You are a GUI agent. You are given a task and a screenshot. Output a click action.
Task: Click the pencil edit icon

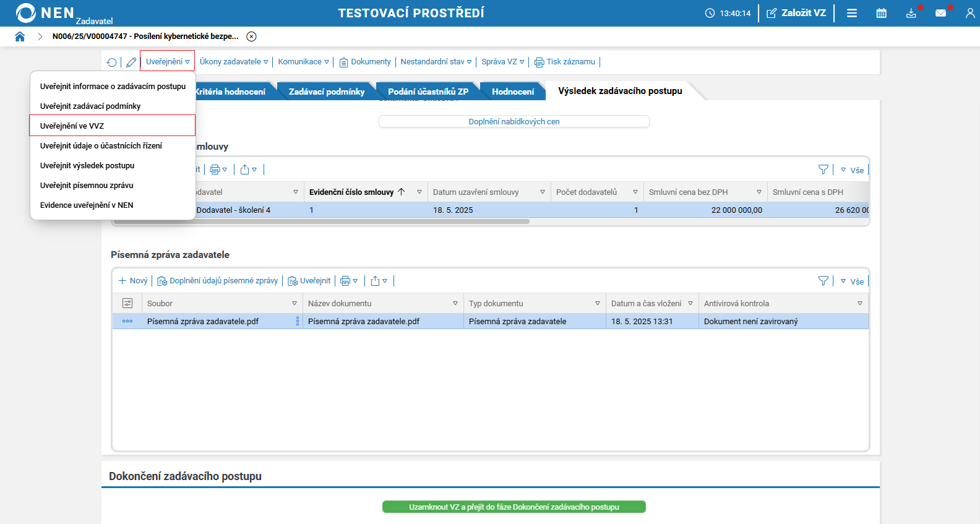click(x=131, y=62)
